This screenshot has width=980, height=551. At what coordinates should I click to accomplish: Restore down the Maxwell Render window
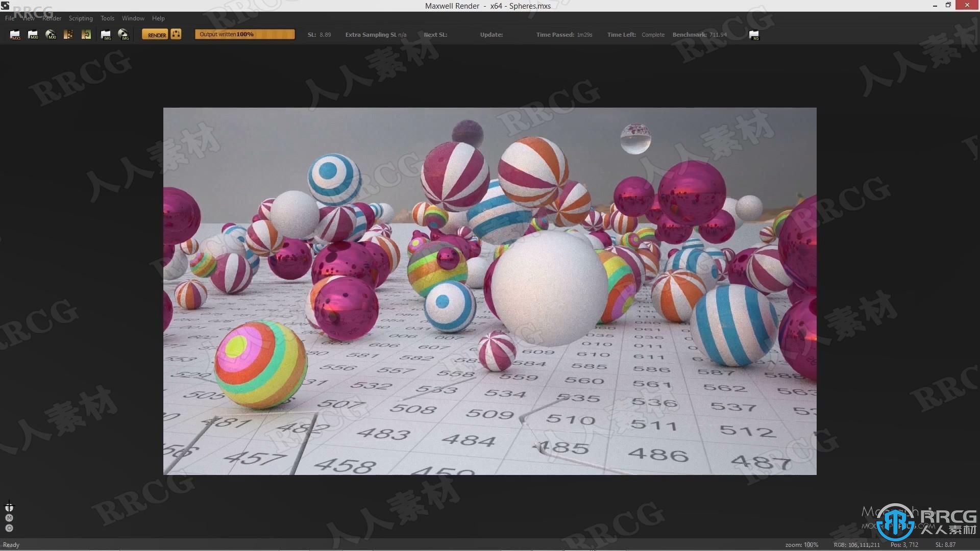click(x=948, y=6)
